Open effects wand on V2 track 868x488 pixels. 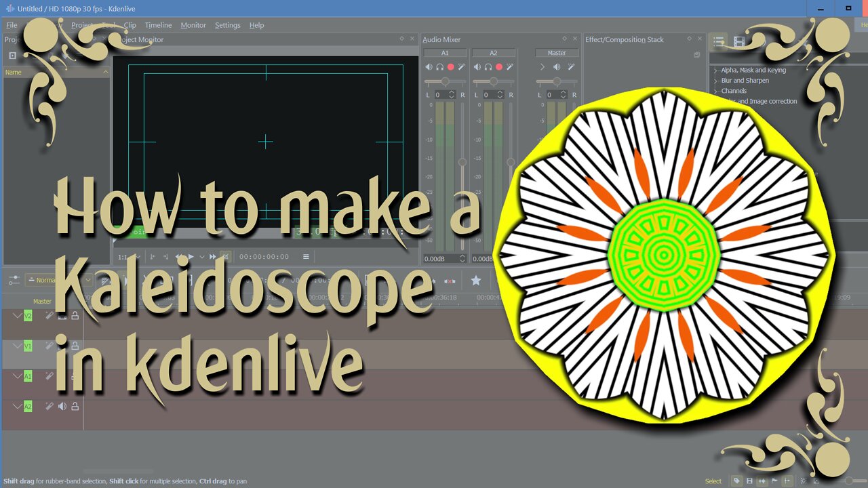pyautogui.click(x=49, y=315)
